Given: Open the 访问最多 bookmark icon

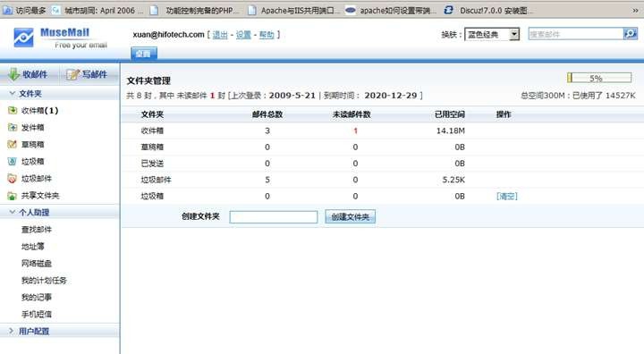Looking at the screenshot, I should pos(7,10).
